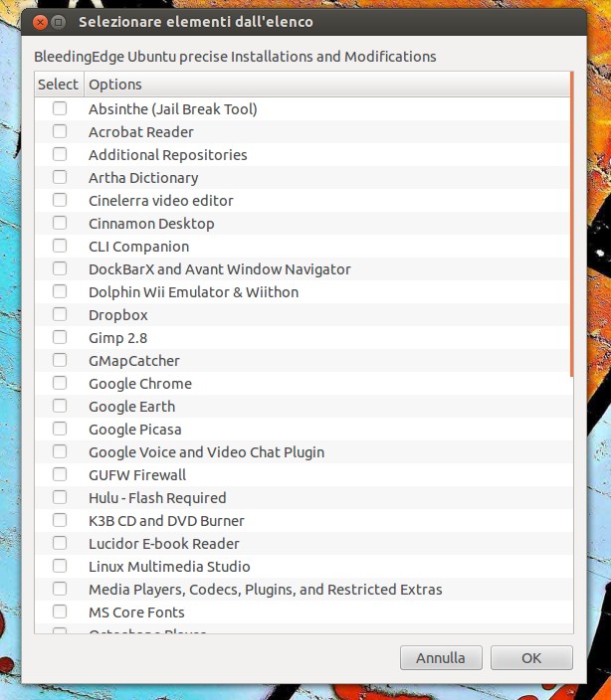Check the Google Chrome checkbox
The width and height of the screenshot is (611, 700).
[60, 383]
